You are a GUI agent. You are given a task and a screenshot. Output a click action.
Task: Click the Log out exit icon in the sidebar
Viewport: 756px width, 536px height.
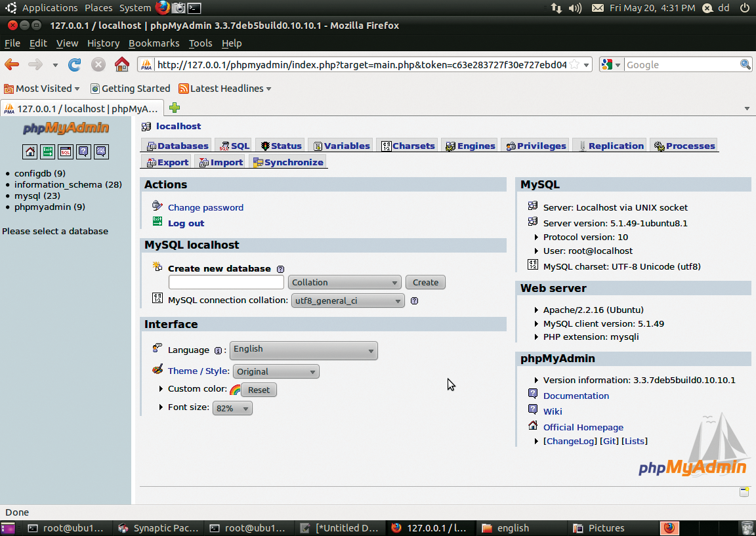[x=47, y=152]
